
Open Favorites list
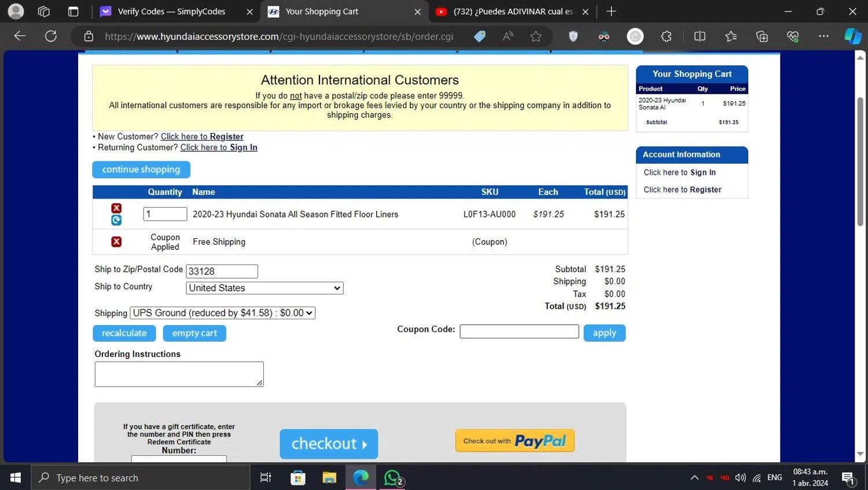(731, 36)
